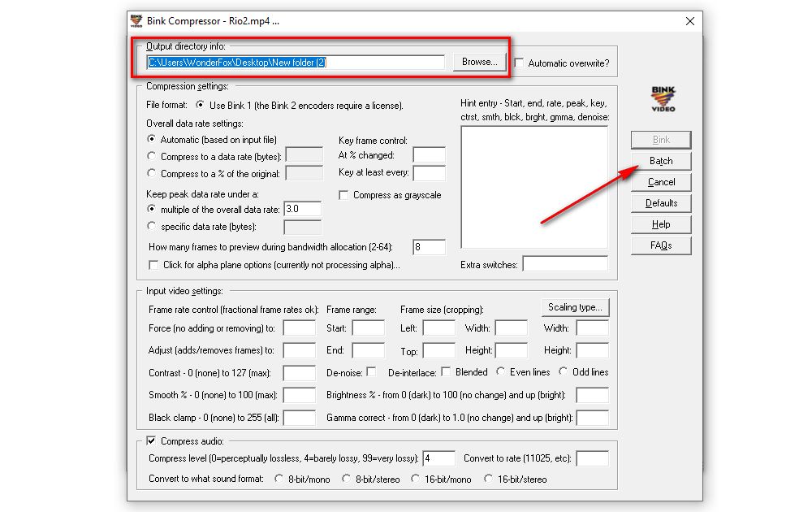The height and width of the screenshot is (512, 812).
Task: Click the Black clamp input field
Action: point(299,418)
